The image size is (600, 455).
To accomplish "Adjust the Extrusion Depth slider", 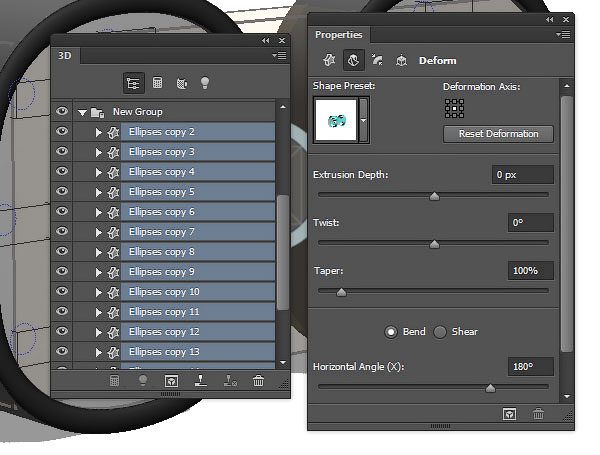I will [x=434, y=196].
